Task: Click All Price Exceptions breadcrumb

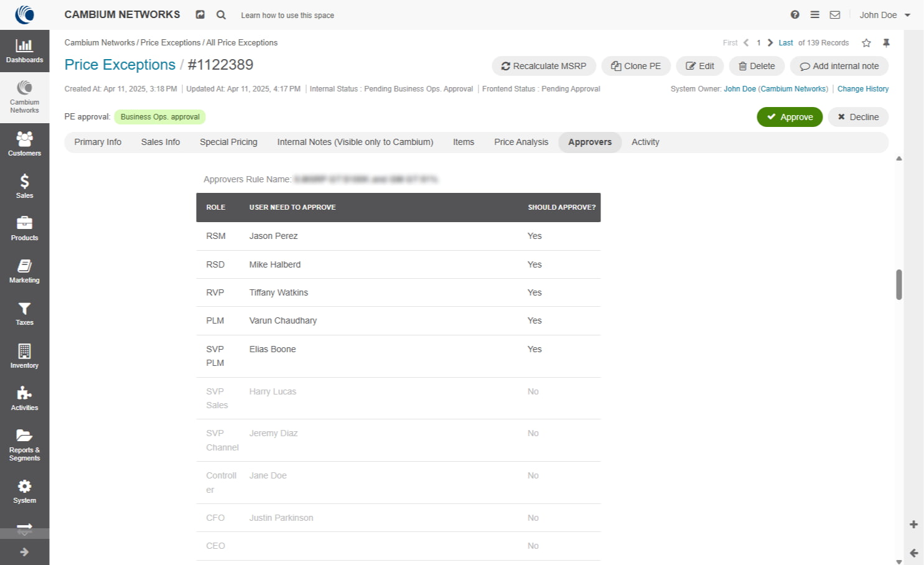Action: click(242, 42)
